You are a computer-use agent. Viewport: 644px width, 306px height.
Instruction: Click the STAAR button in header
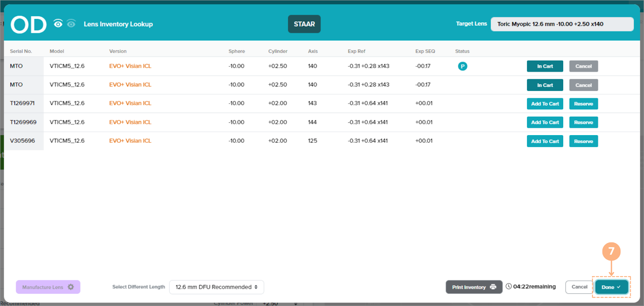pyautogui.click(x=304, y=24)
